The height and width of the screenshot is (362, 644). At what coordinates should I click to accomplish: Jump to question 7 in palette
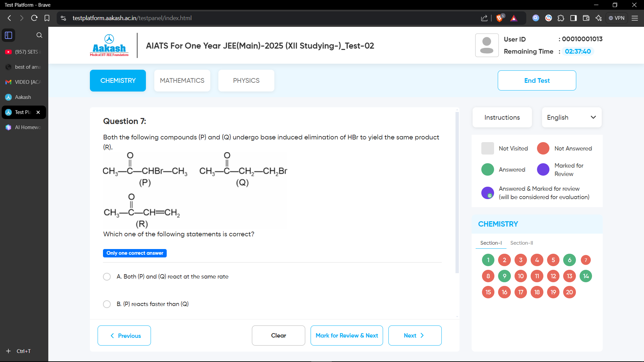pos(586,260)
